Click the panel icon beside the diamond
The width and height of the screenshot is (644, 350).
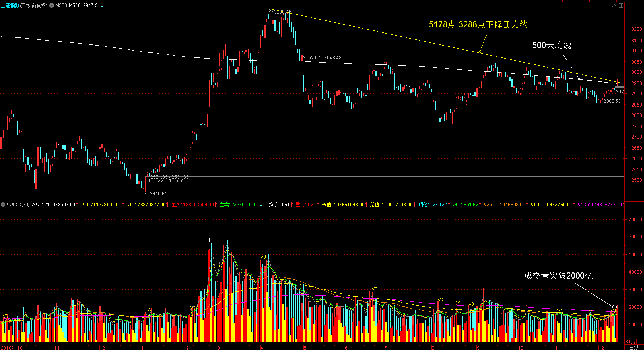click(621, 5)
